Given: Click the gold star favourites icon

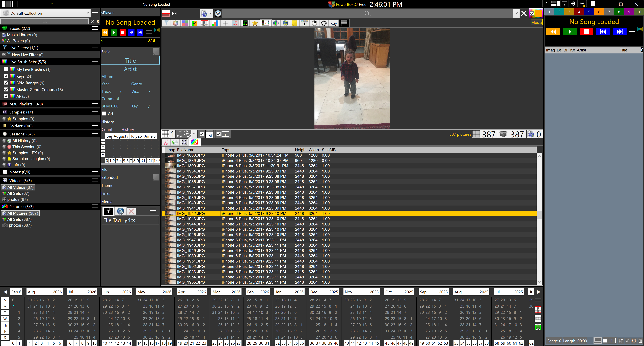Looking at the screenshot, I should coord(255,23).
